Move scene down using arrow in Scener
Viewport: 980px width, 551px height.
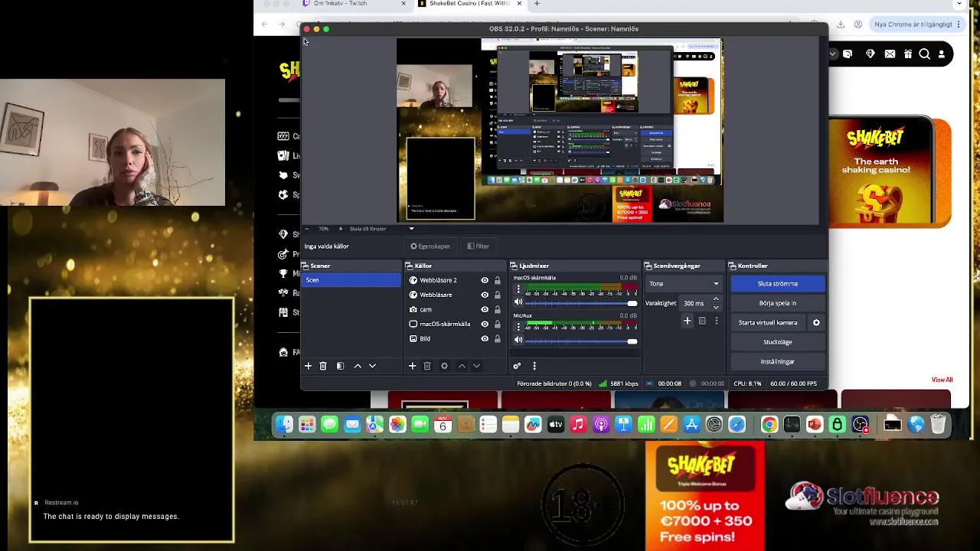[x=373, y=366]
